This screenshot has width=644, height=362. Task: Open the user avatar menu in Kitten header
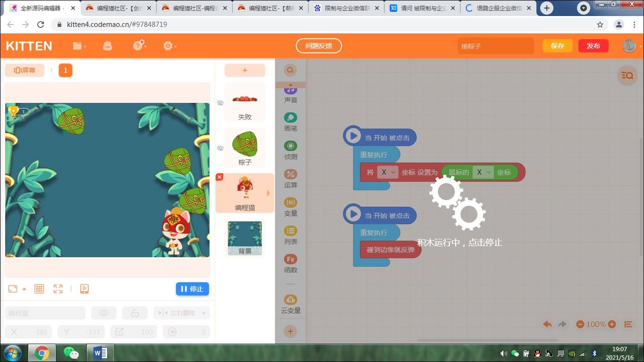pos(630,46)
